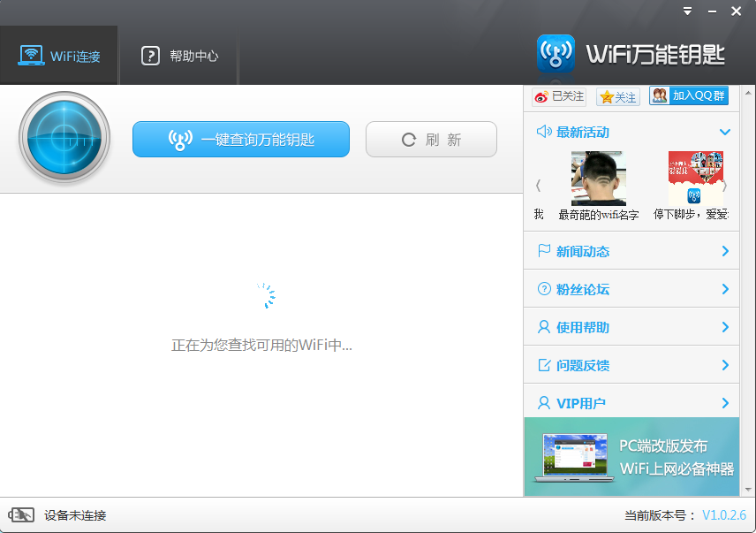The height and width of the screenshot is (533, 756).
Task: Expand the 新闻动态 section arrow
Action: click(x=725, y=251)
